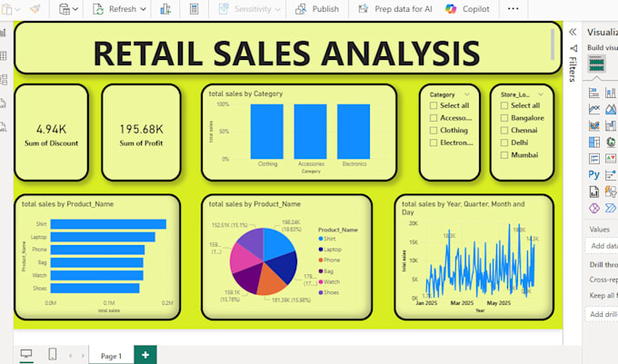Check the Electronics category checkbox
The image size is (618, 364).
click(434, 143)
